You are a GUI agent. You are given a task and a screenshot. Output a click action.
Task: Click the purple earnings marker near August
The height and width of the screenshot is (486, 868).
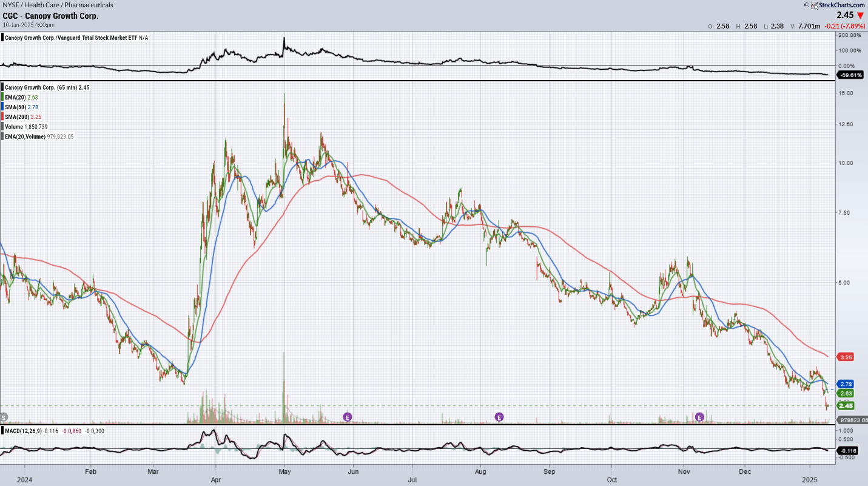pos(499,417)
